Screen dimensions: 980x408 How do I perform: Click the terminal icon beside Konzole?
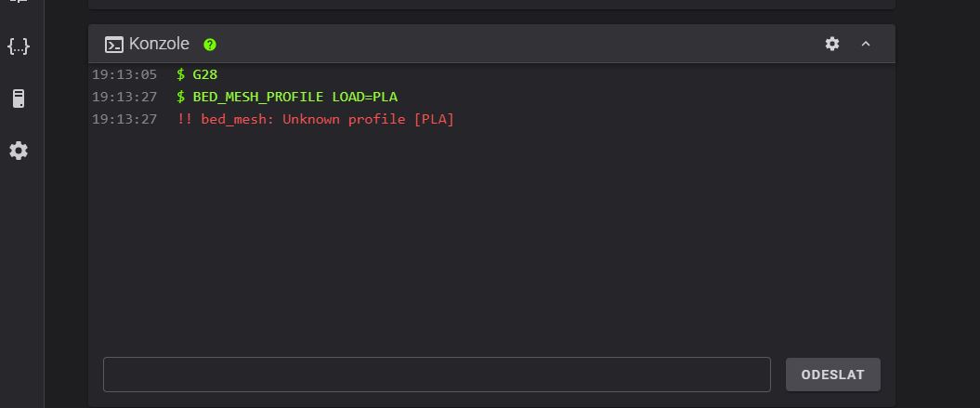click(x=113, y=45)
